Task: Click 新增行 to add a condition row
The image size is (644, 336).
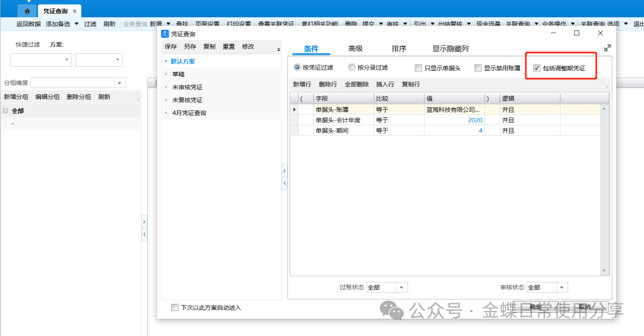Action: (x=302, y=85)
